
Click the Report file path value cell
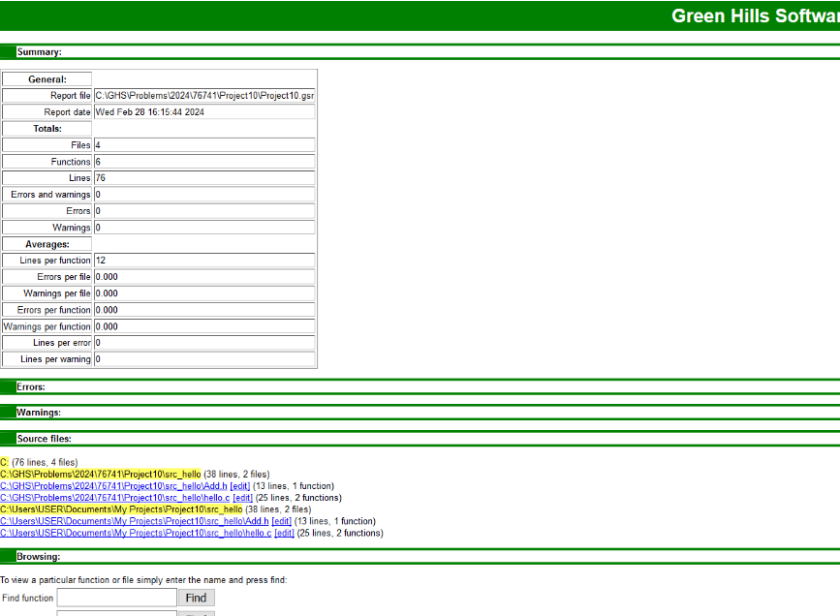(x=203, y=96)
